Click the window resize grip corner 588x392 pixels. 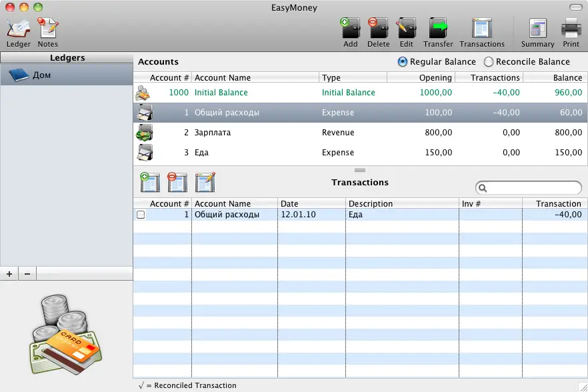583,387
